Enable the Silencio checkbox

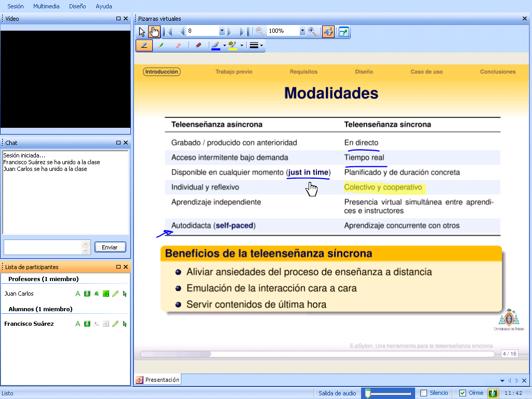tap(424, 393)
